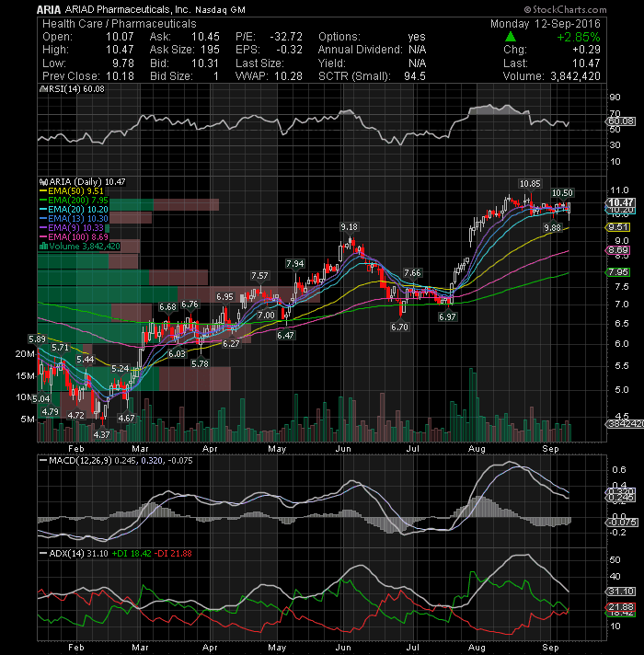
Task: Click the 6.27 price annotation
Action: point(231,344)
